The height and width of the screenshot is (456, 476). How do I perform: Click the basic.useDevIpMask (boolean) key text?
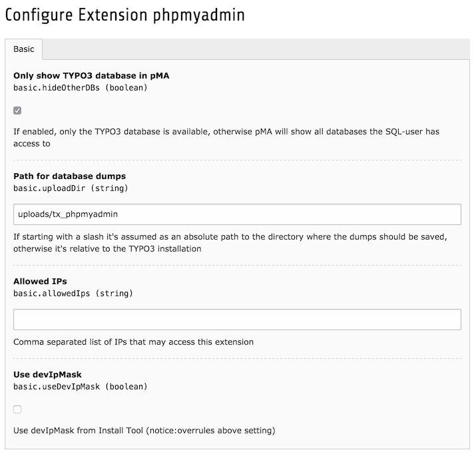pyautogui.click(x=80, y=386)
